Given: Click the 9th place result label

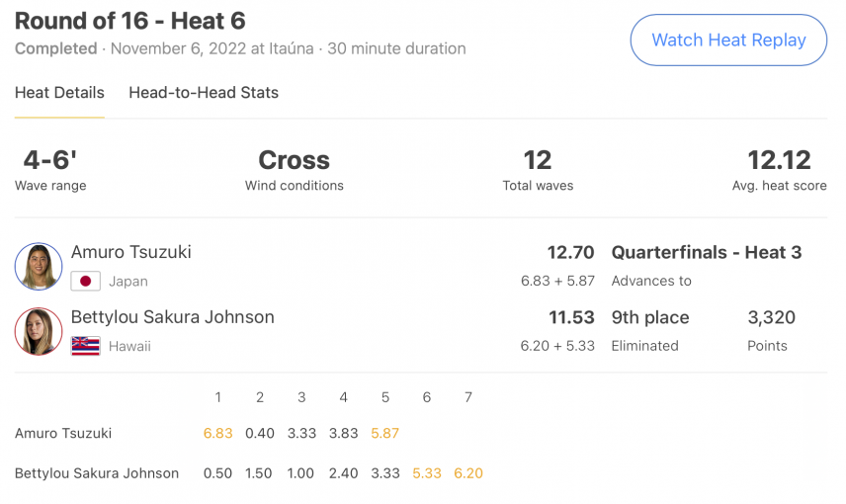Looking at the screenshot, I should point(650,317).
